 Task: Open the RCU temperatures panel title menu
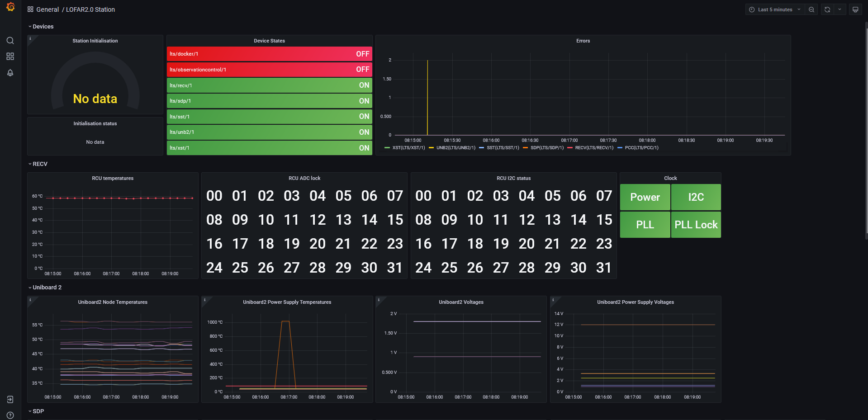tap(113, 178)
